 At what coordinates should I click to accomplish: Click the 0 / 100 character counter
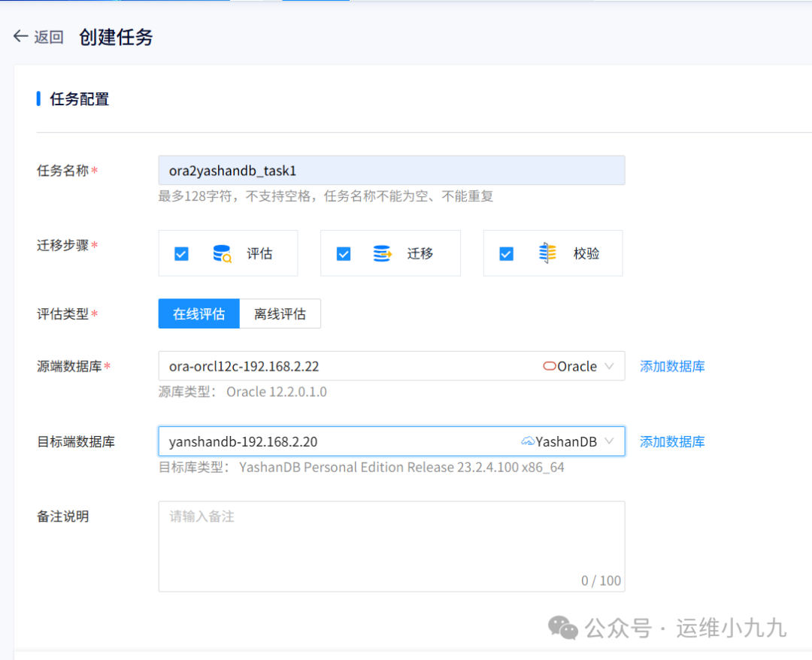[x=601, y=581]
